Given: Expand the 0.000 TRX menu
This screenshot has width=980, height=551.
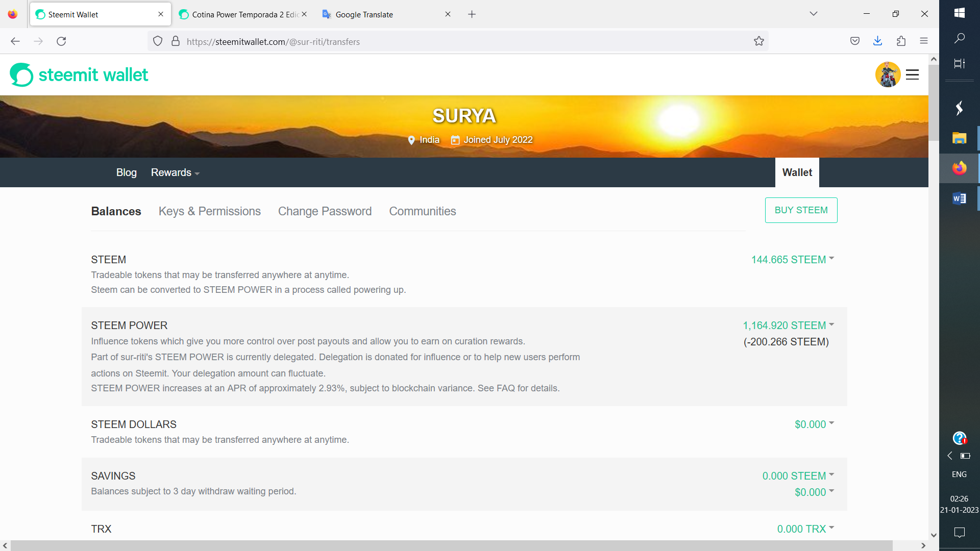Looking at the screenshot, I should point(806,529).
